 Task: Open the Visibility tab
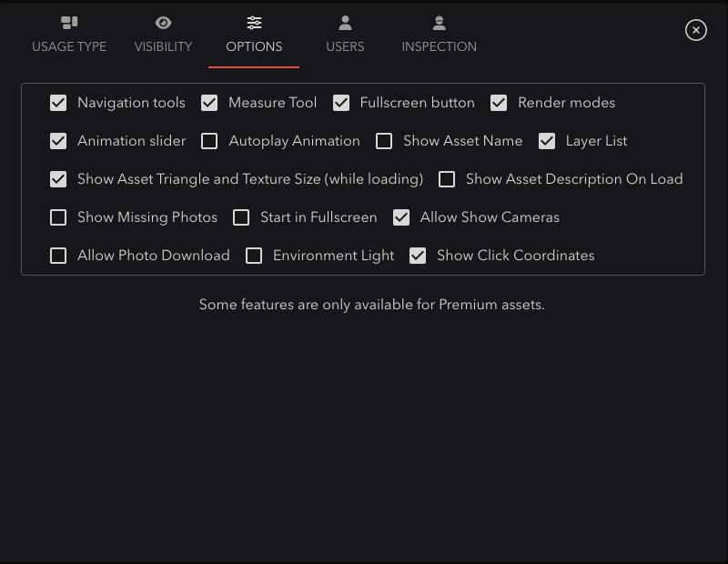163,45
